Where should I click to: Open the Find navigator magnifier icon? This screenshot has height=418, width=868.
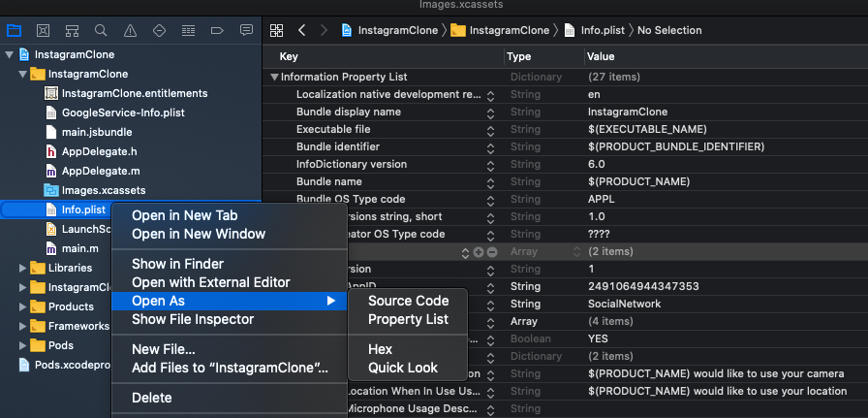click(101, 30)
